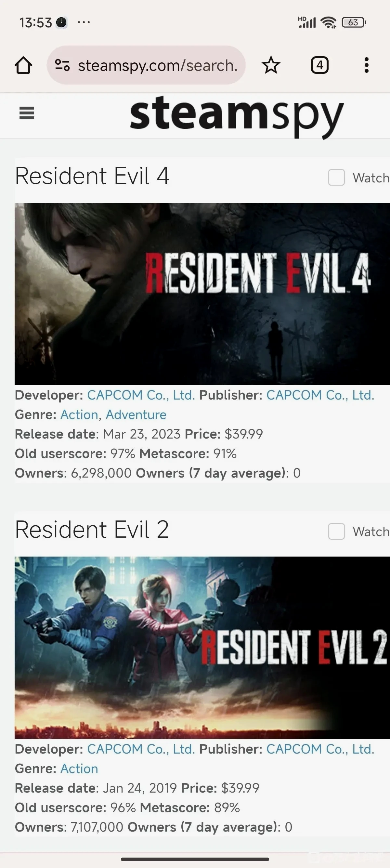Bookmark this page with the star icon
This screenshot has width=390, height=868.
[x=271, y=65]
